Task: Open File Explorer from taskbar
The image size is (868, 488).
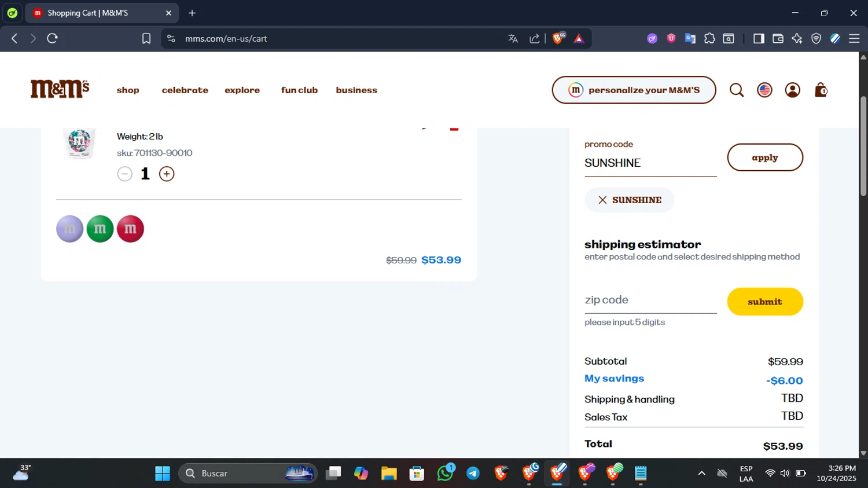Action: [389, 474]
